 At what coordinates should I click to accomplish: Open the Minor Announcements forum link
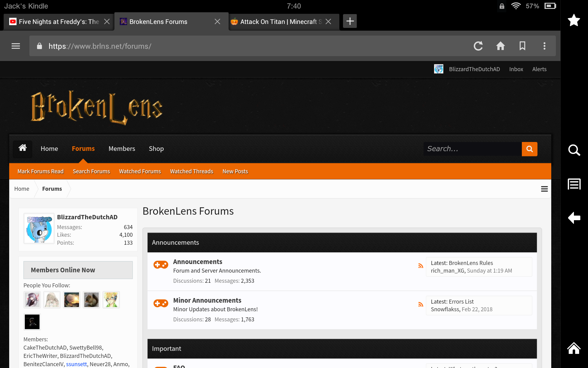click(x=207, y=301)
